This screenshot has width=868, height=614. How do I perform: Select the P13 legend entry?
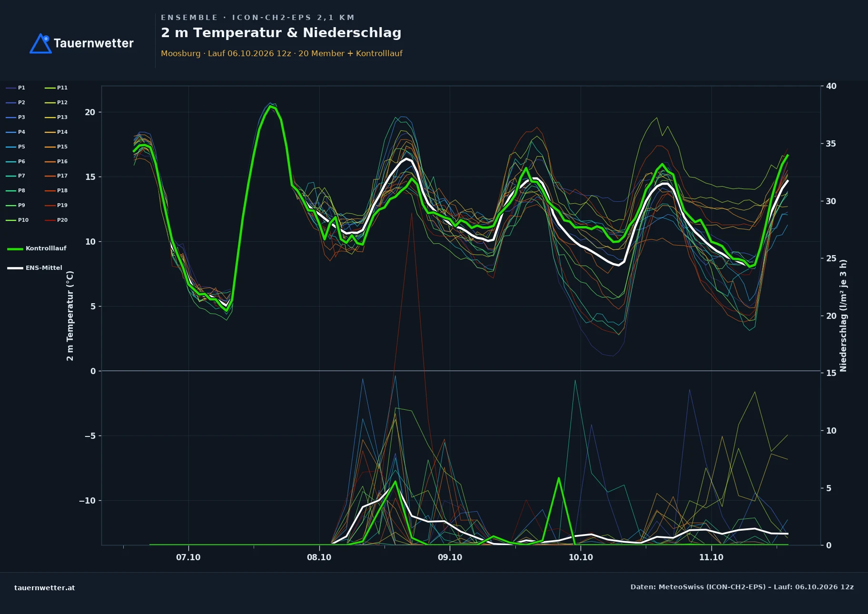[x=56, y=117]
